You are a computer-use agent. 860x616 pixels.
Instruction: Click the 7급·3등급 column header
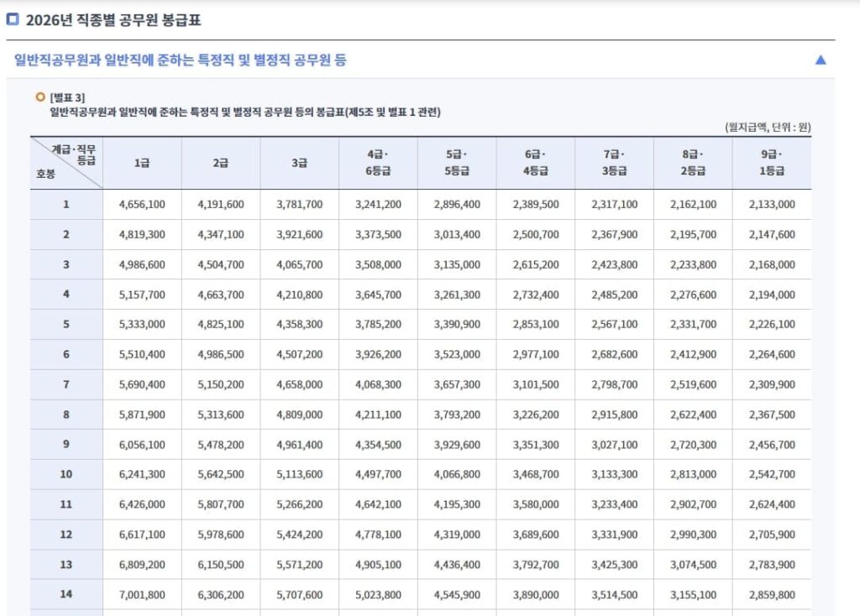(x=614, y=163)
